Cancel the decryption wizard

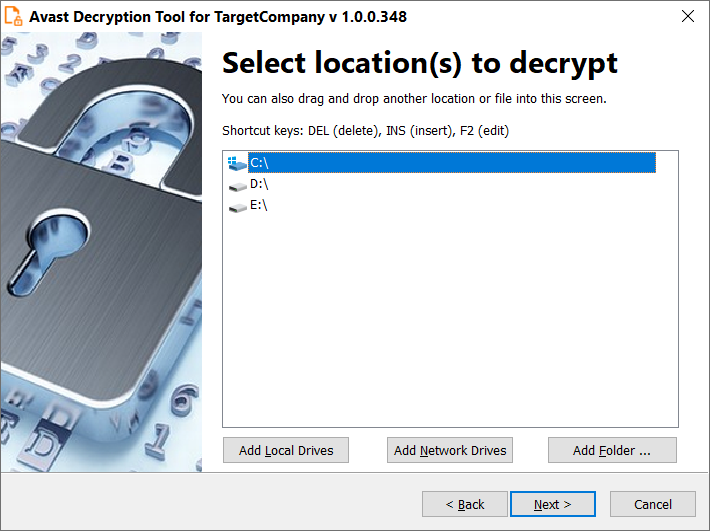652,504
